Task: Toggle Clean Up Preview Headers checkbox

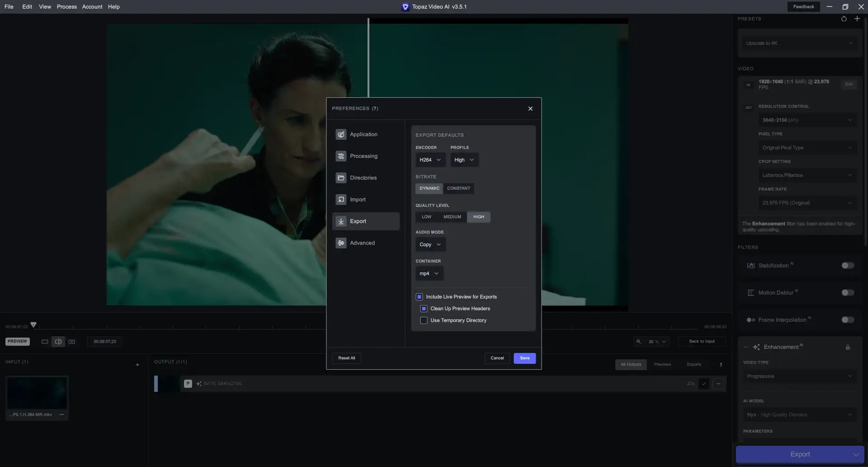Action: pos(424,309)
